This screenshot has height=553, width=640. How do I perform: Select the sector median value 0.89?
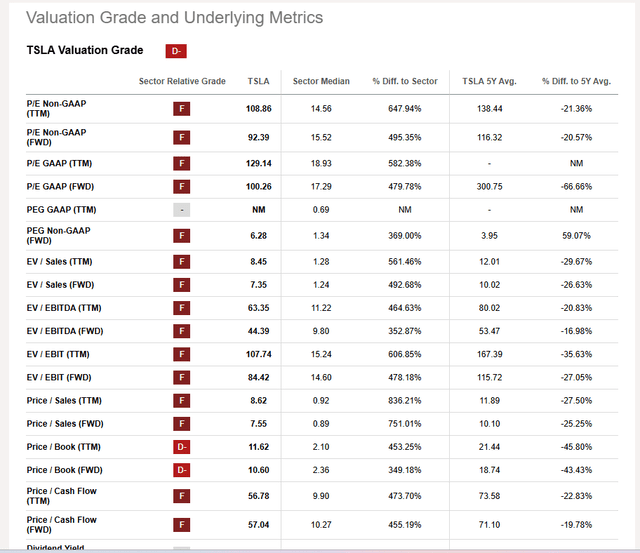tap(321, 424)
